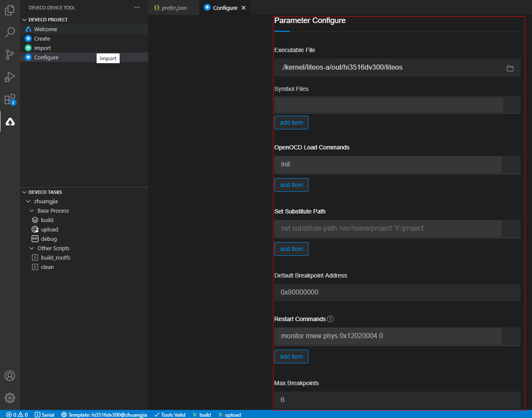The image size is (532, 418).
Task: Click the Set Substitute Path field
Action: (388, 228)
